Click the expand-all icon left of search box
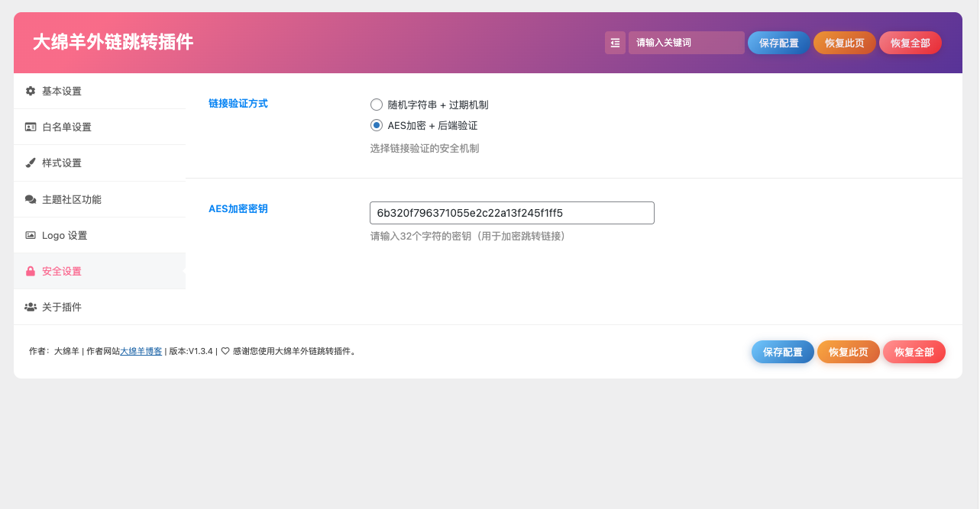Image resolution: width=980 pixels, height=509 pixels. [615, 43]
